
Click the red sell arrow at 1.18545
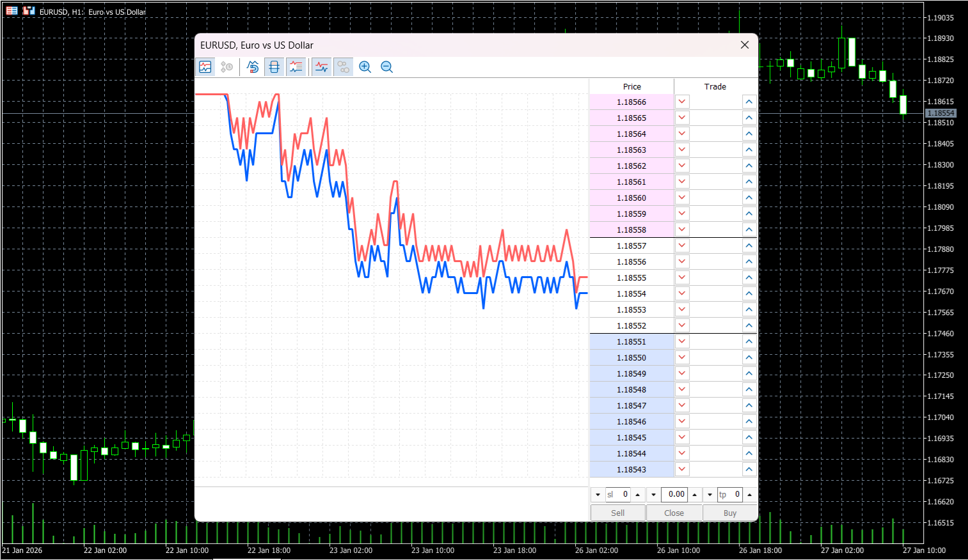pos(682,437)
